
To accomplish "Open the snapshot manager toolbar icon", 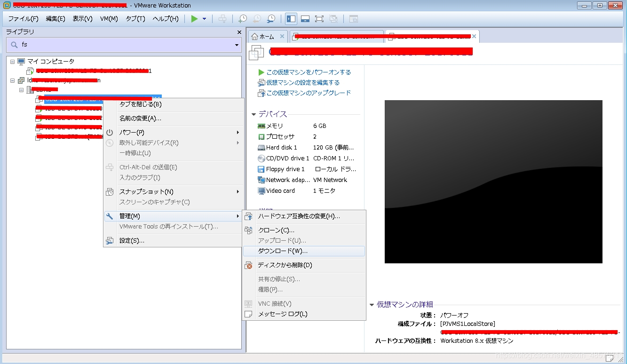I will click(x=271, y=19).
